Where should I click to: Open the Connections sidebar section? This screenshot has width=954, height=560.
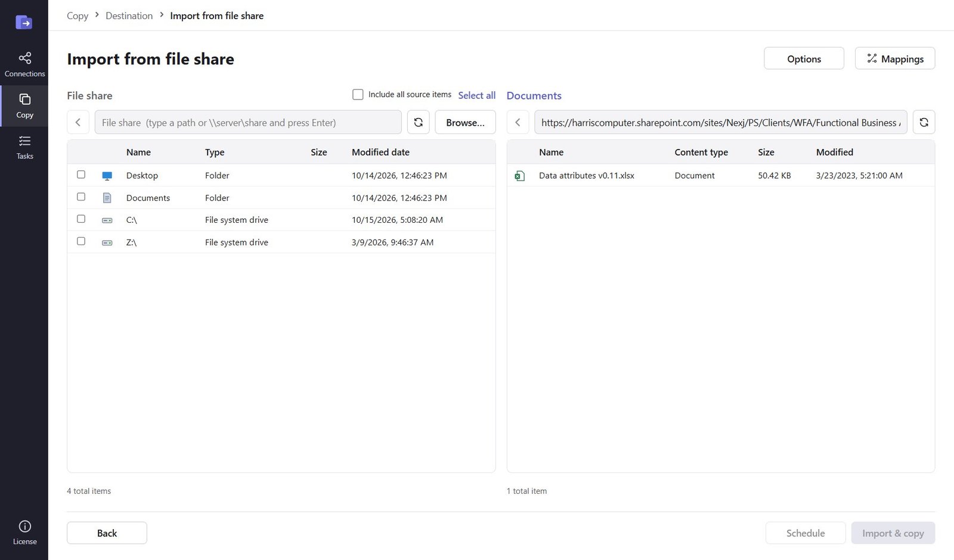pos(24,64)
